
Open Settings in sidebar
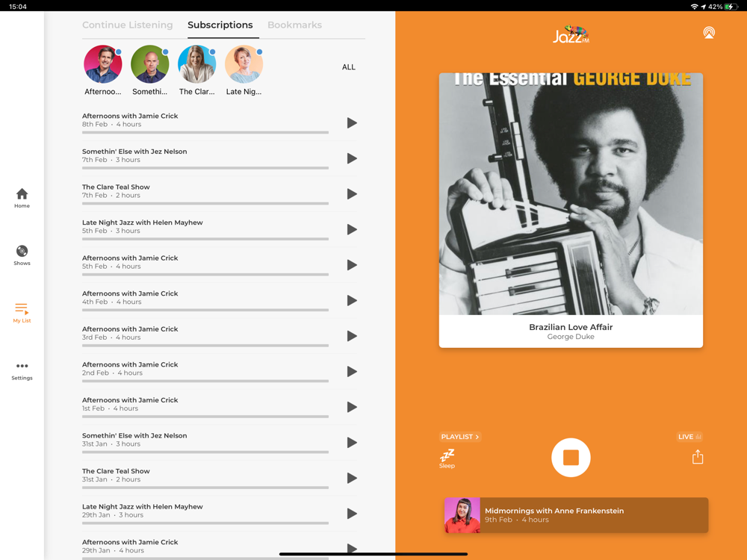[22, 371]
